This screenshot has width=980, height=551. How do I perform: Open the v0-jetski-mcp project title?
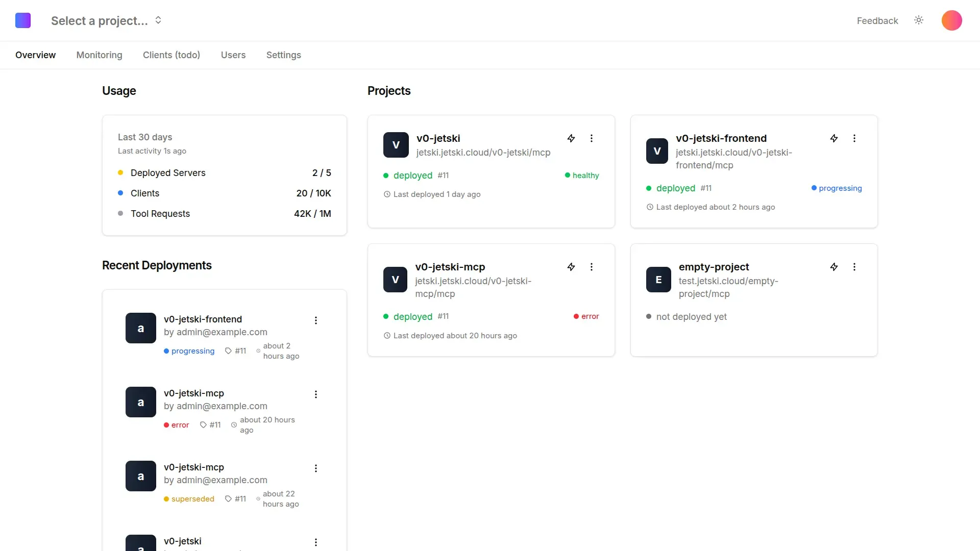[450, 267]
